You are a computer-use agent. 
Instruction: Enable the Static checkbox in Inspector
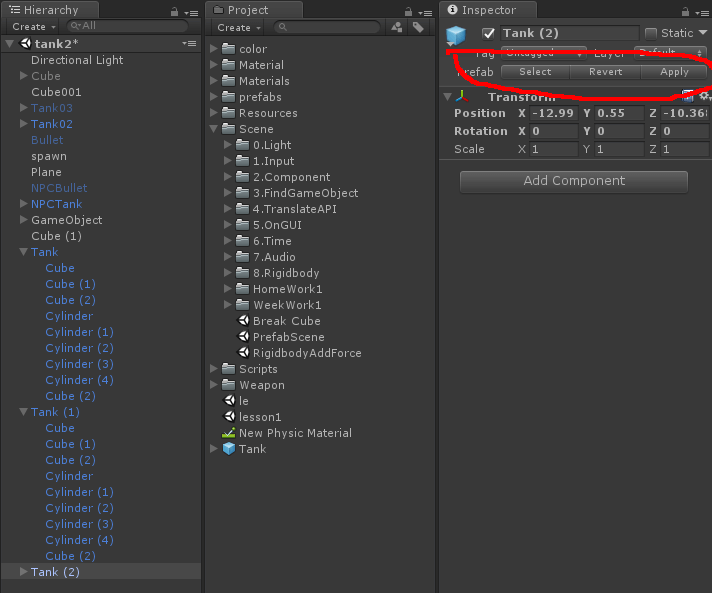pos(651,33)
